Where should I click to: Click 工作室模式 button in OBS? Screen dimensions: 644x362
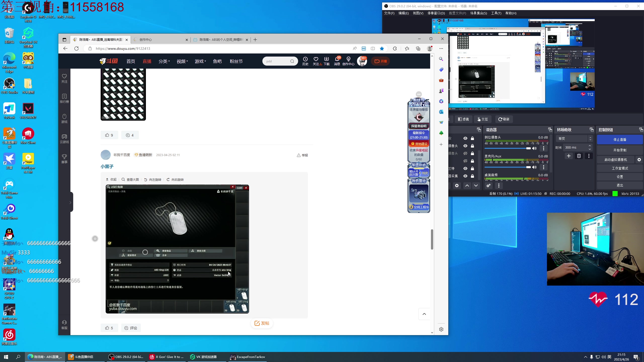(x=620, y=168)
